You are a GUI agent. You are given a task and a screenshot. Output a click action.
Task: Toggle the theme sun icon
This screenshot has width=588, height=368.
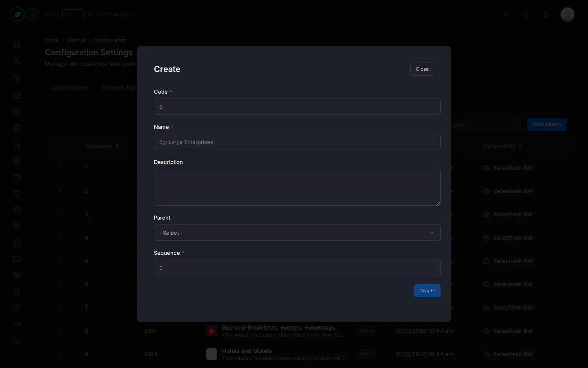pos(546,15)
